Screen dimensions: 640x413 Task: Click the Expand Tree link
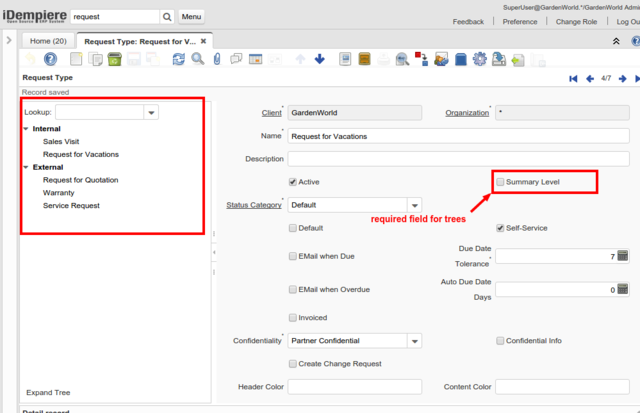tap(48, 393)
